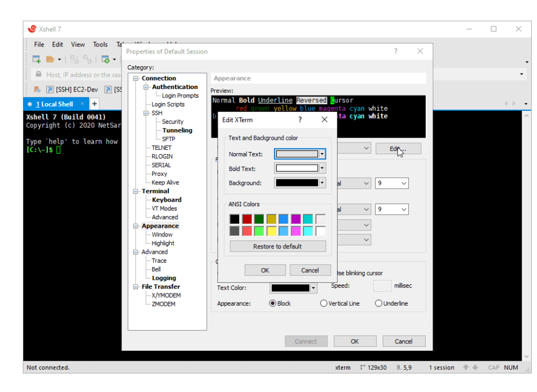Select the Block cursor appearance radio

pos(273,304)
